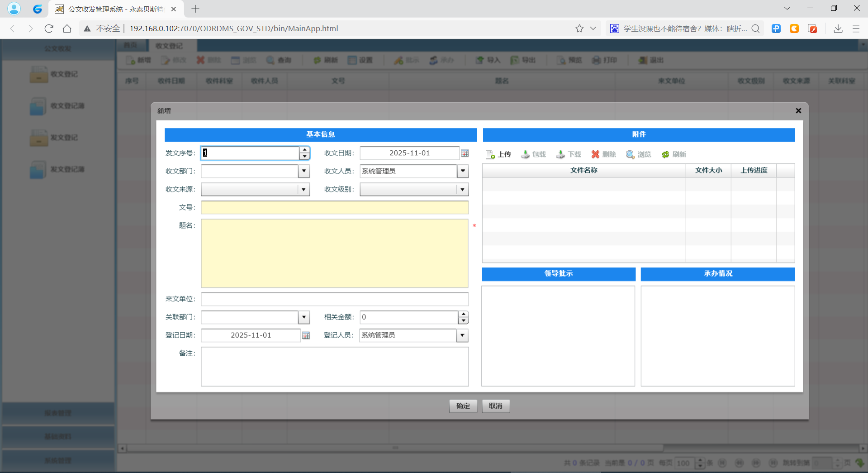Click the 打印 print icon
Viewport: 868px width, 473px height.
point(605,60)
